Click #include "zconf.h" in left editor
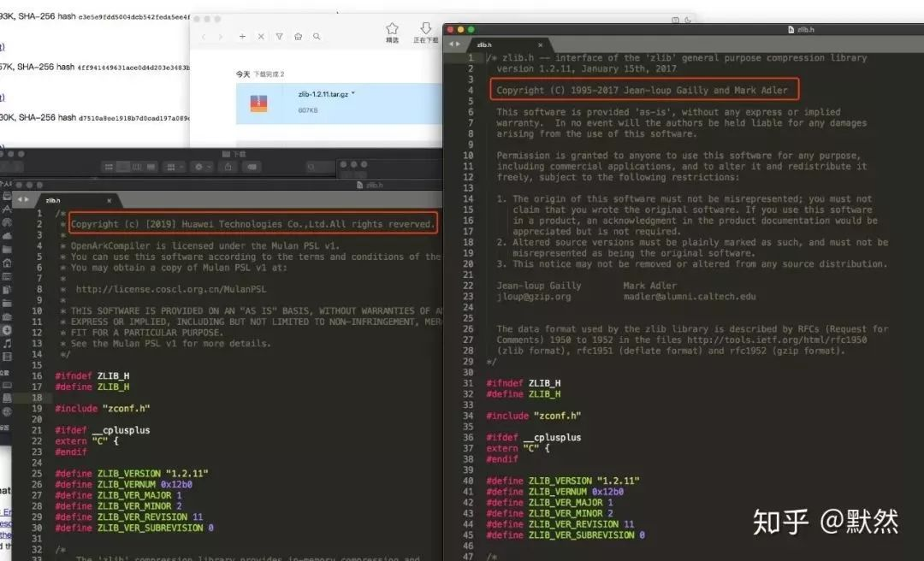Screen dimensions: 924x561 click(103, 409)
